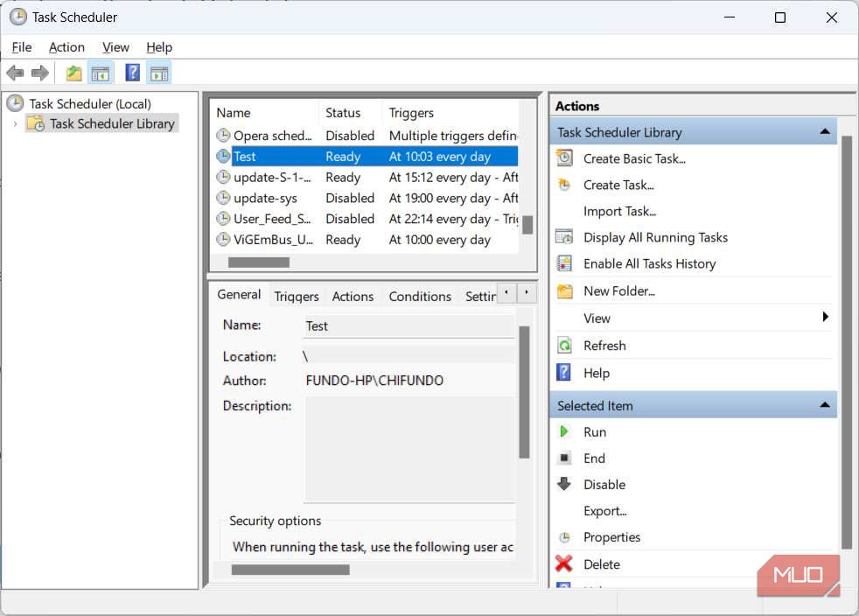Toggle the console tree visibility toolbar button
This screenshot has width=859, height=616.
(x=101, y=72)
